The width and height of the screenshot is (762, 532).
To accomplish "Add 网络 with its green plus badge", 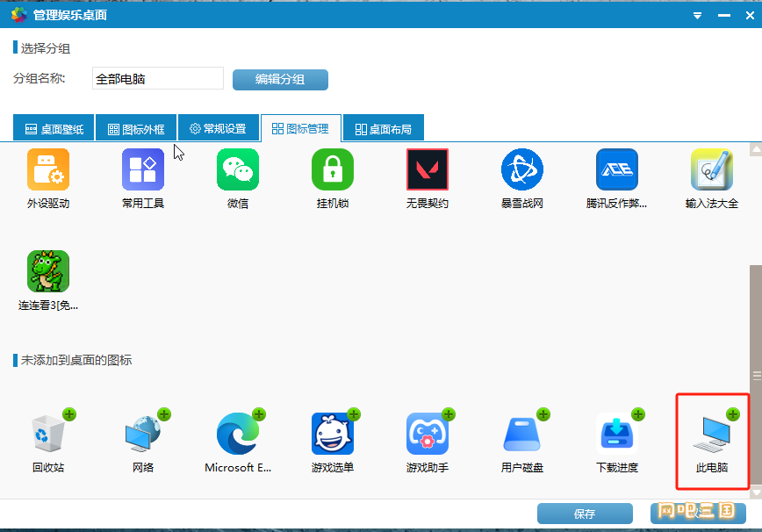I will (x=164, y=414).
